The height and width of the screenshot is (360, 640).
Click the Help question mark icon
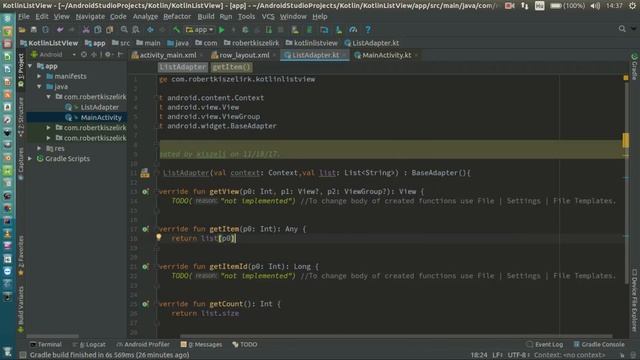368,30
